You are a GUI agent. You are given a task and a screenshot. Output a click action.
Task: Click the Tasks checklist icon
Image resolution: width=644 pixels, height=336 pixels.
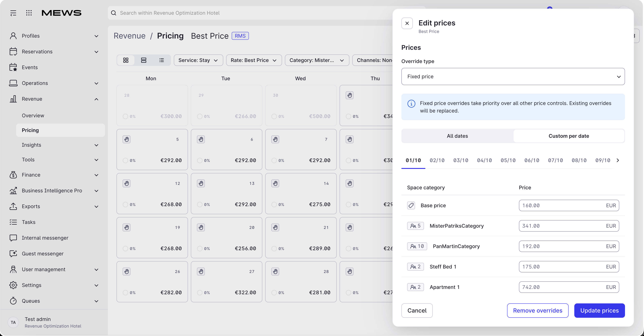tap(13, 222)
